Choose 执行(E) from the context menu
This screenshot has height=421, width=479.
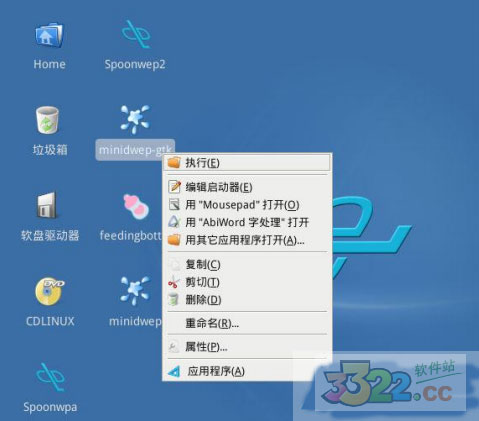tap(247, 163)
